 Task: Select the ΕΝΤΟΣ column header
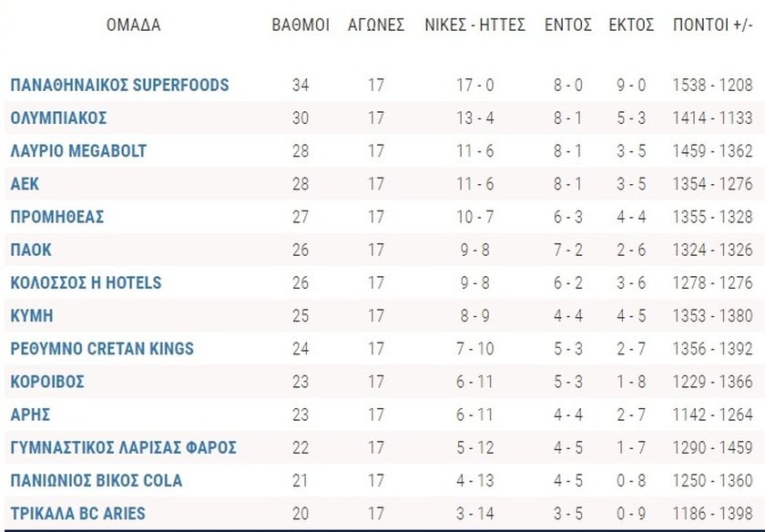[x=568, y=25]
